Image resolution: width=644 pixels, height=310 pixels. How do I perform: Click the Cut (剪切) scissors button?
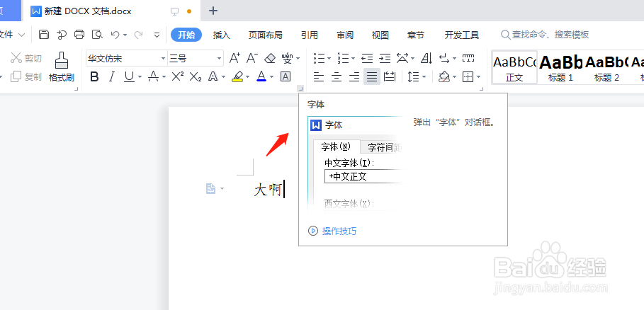click(x=26, y=58)
